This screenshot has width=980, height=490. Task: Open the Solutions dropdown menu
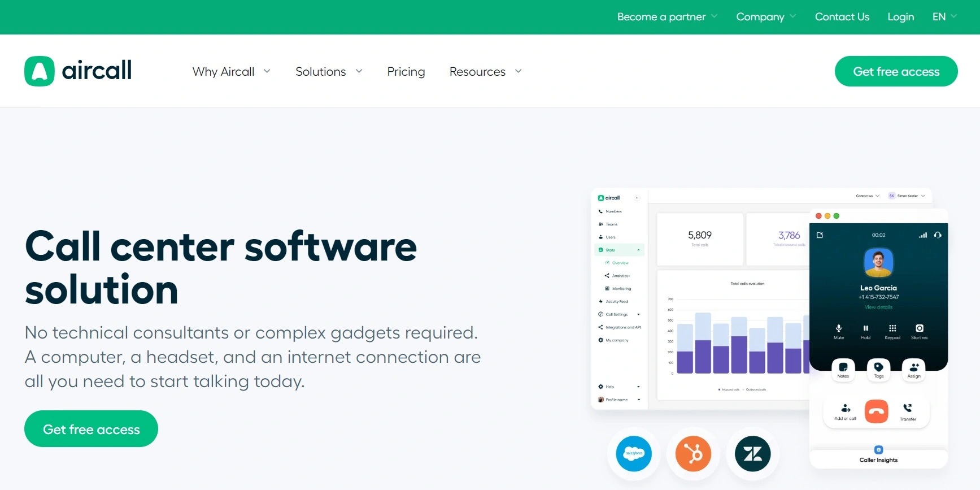[329, 72]
